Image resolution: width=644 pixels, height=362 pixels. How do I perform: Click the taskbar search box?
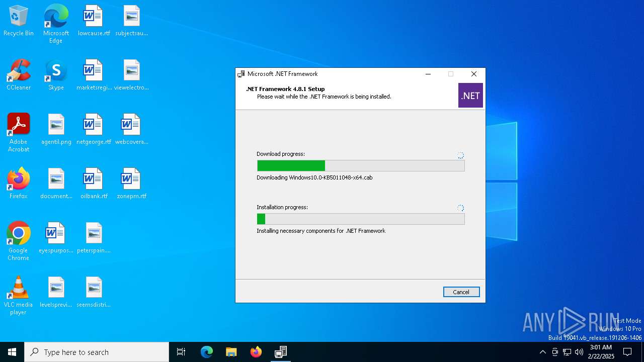pyautogui.click(x=97, y=352)
